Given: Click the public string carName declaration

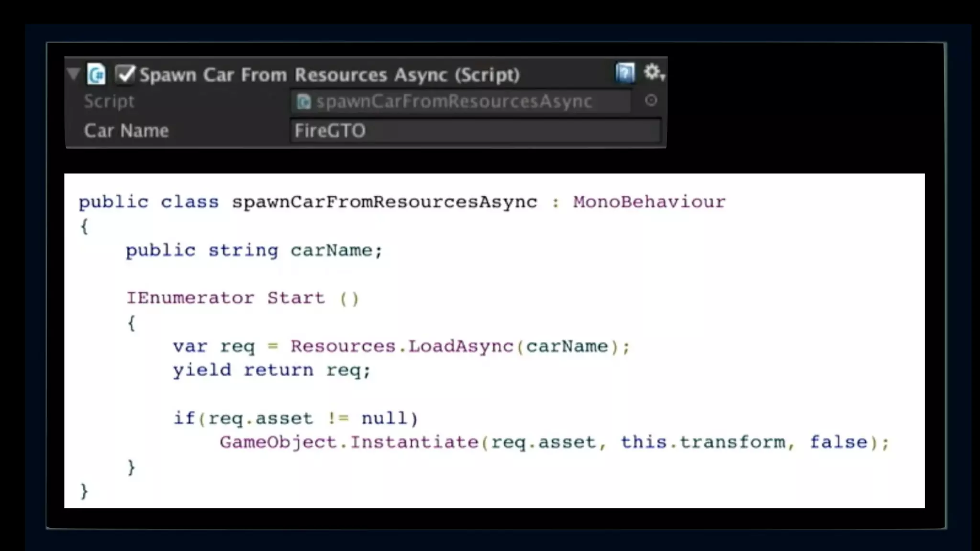Looking at the screenshot, I should [x=254, y=250].
